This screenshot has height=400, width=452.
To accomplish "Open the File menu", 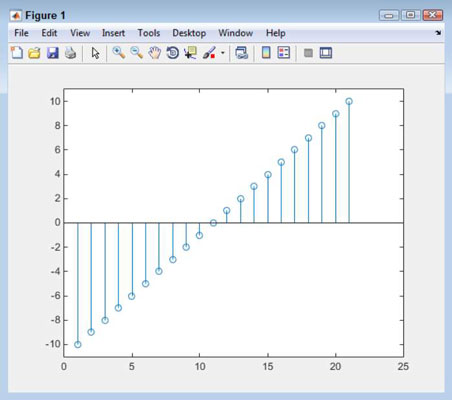I will (21, 33).
